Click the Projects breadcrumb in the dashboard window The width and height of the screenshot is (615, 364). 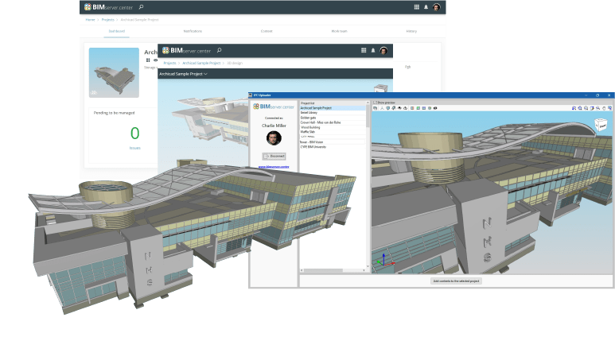click(108, 20)
